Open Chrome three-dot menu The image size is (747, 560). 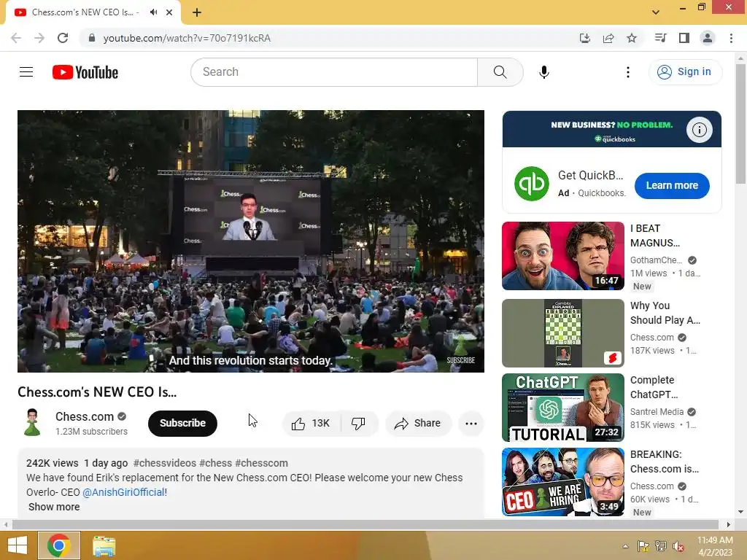pos(731,38)
